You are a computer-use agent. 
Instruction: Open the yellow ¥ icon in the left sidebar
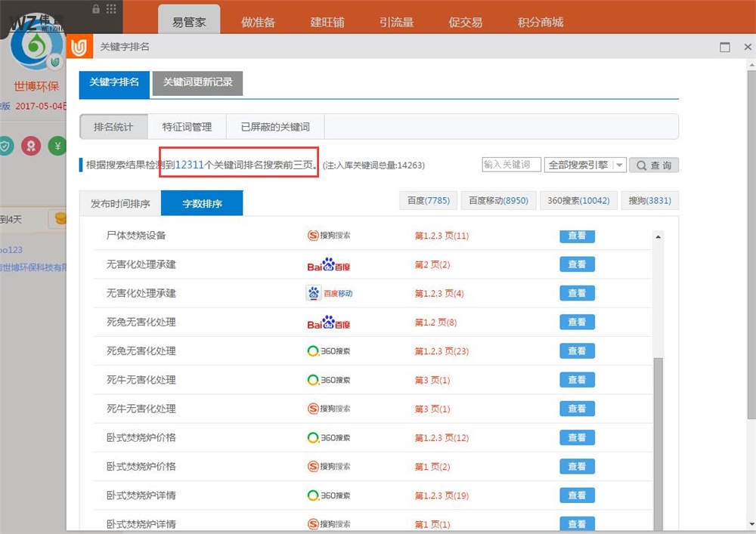[57, 147]
